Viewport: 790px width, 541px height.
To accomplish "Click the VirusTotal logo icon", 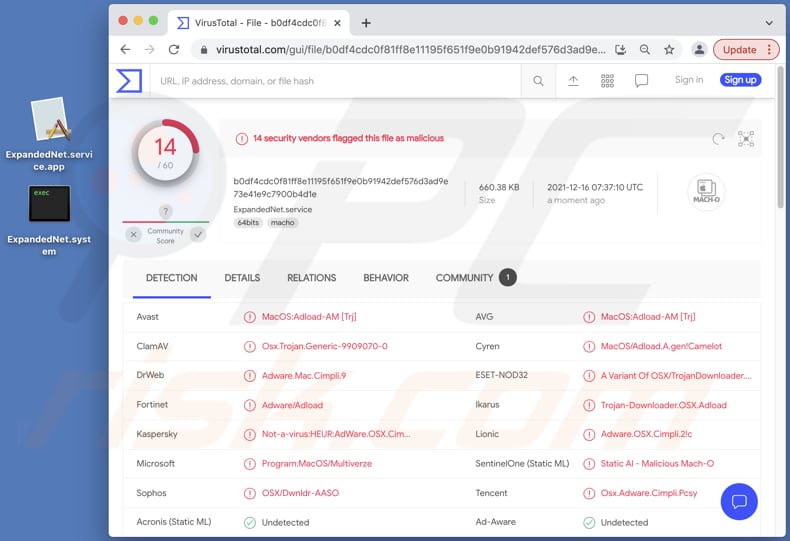I will (x=129, y=81).
